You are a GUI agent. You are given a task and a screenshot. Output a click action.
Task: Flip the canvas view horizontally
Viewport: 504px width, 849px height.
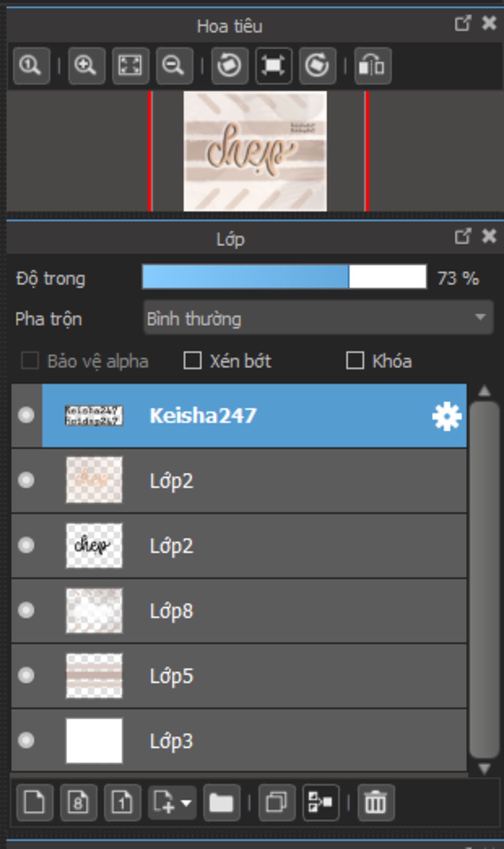[x=372, y=65]
